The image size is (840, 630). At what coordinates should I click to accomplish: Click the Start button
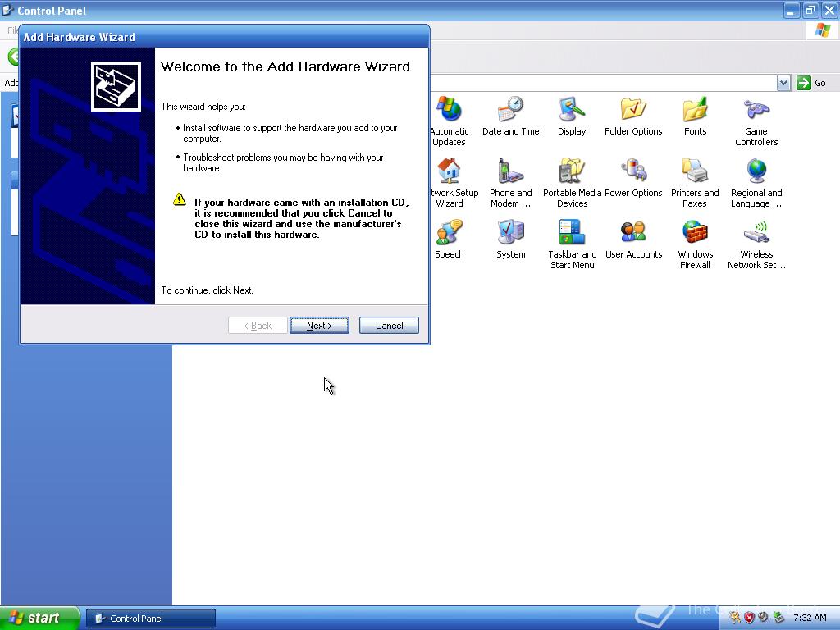[39, 618]
